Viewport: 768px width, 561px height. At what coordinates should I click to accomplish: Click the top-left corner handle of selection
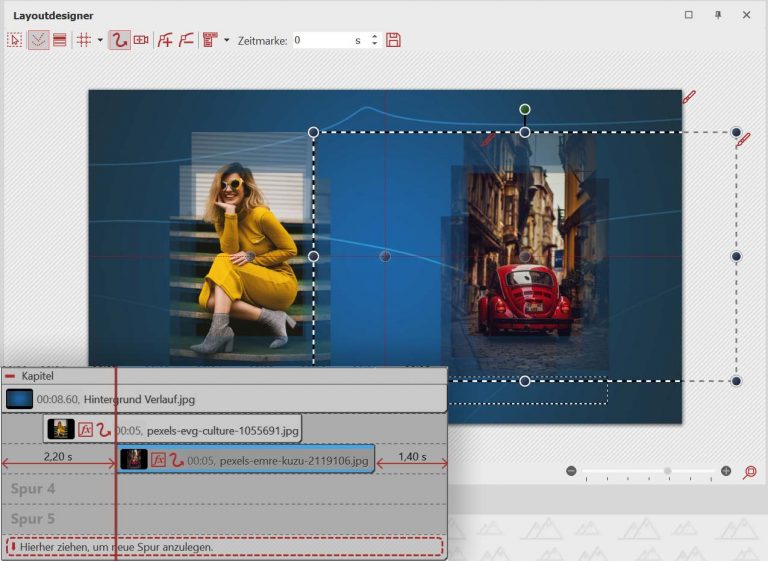click(313, 132)
